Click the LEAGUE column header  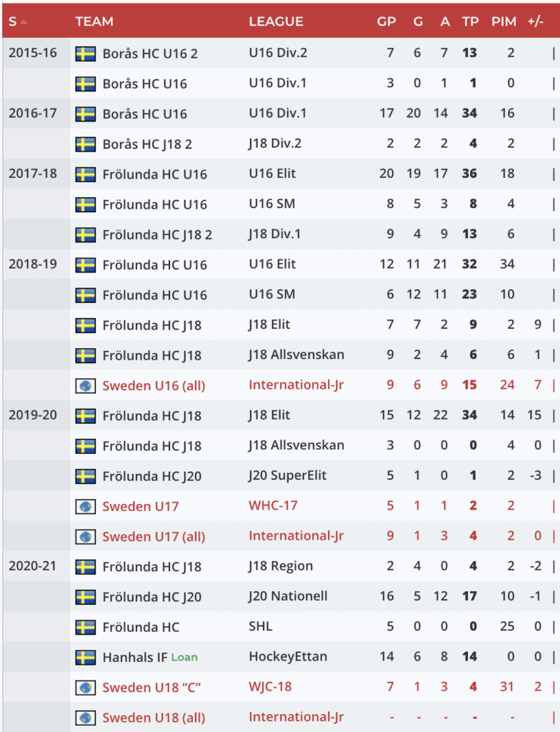(x=276, y=21)
